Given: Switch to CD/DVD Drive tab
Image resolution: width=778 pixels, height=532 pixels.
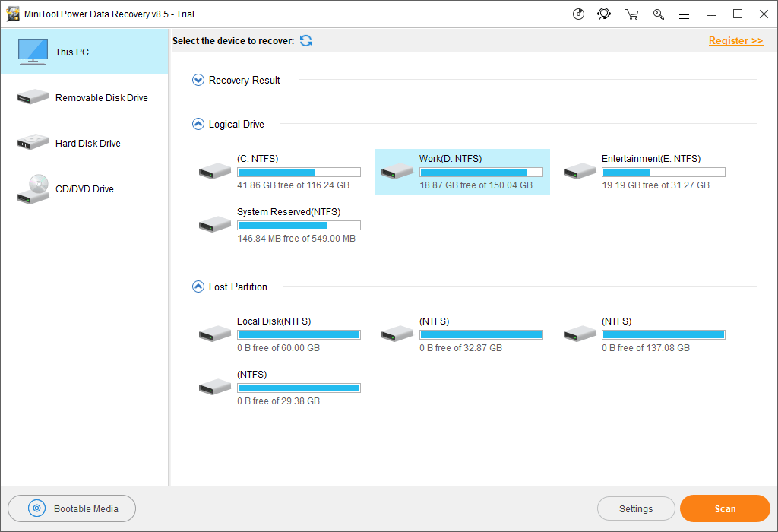Looking at the screenshot, I should pos(85,189).
